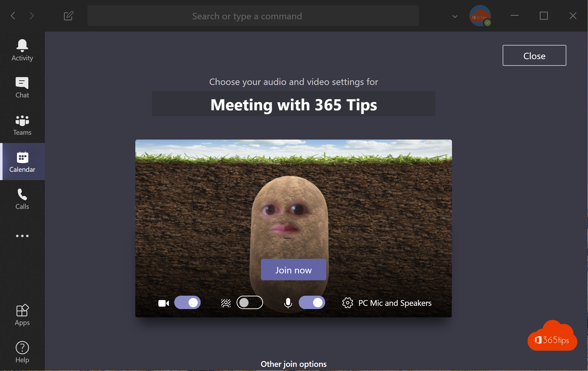
Task: Select the More options ellipsis menu
Action: (22, 236)
